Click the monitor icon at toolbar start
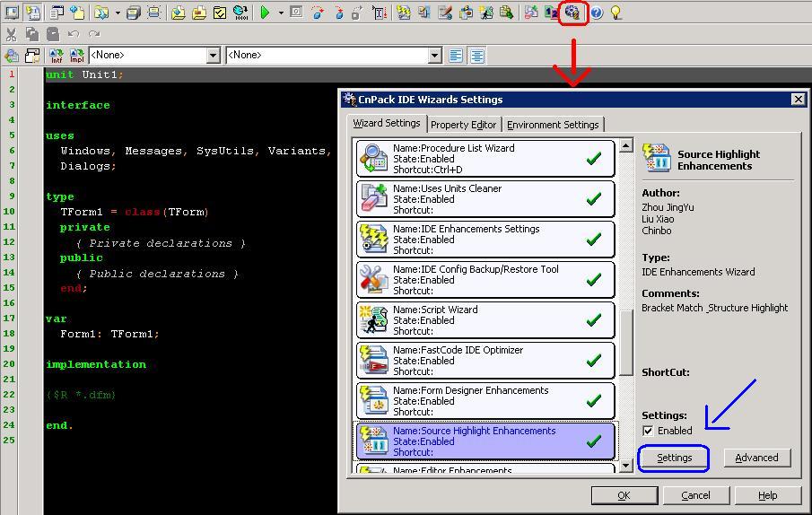The image size is (812, 515). point(12,13)
